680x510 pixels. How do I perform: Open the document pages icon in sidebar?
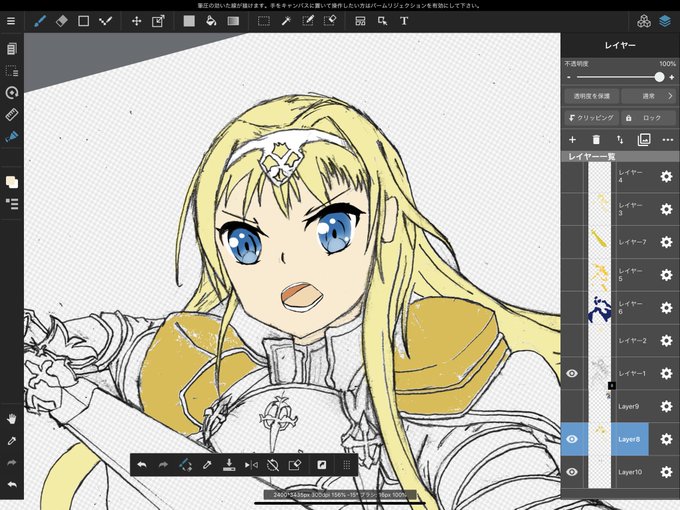(x=12, y=49)
